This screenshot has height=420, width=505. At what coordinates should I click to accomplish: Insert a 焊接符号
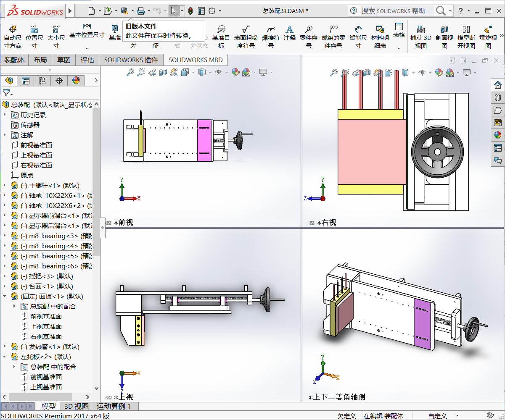[271, 36]
